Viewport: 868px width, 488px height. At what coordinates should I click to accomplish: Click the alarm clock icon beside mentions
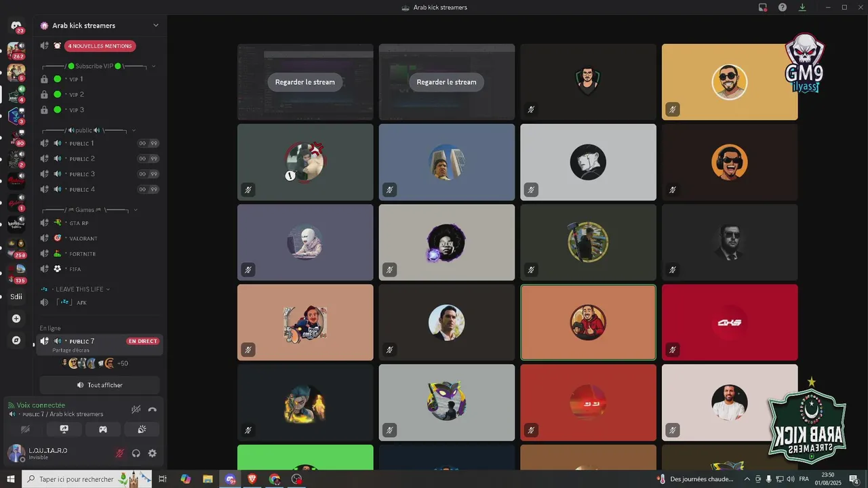click(58, 46)
